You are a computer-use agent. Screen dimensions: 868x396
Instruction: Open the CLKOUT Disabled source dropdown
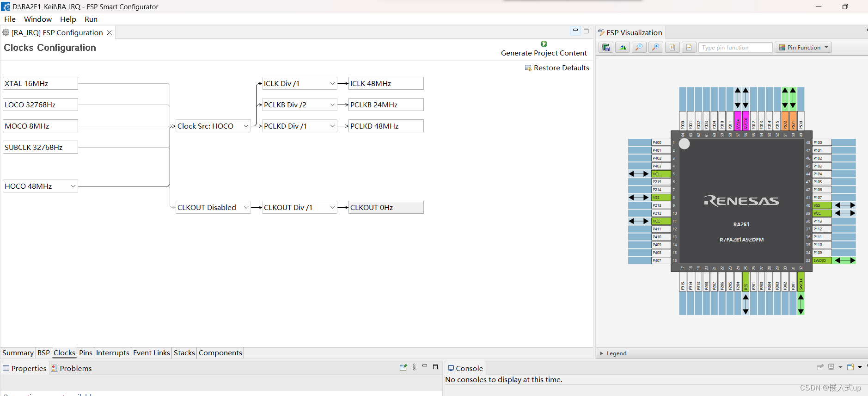click(x=213, y=207)
